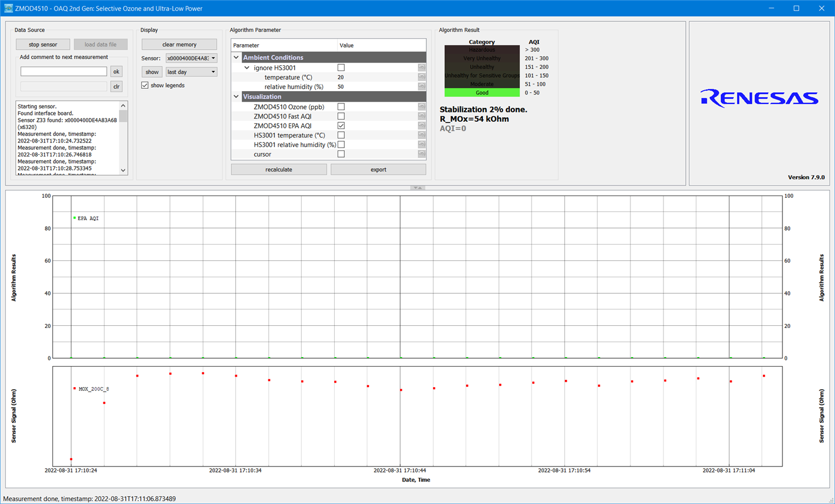Reset the ZMOD4510 Fast AQI row

(421, 116)
